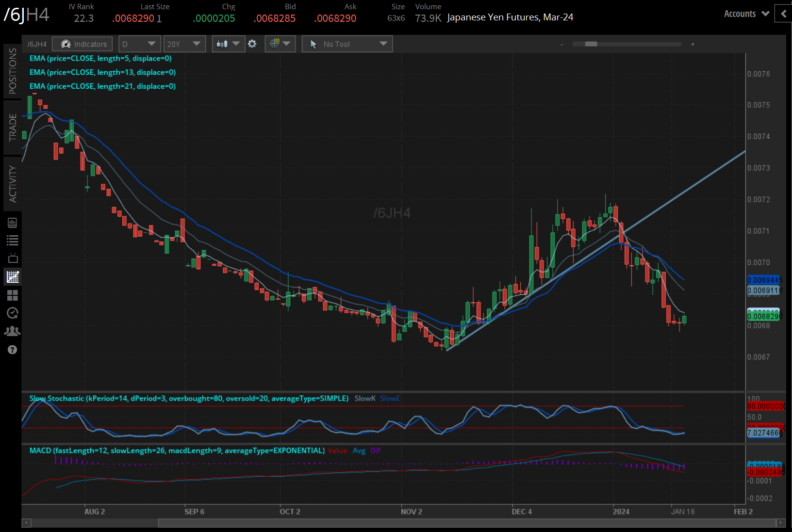
Task: Open the community people icon
Action: pyautogui.click(x=13, y=331)
